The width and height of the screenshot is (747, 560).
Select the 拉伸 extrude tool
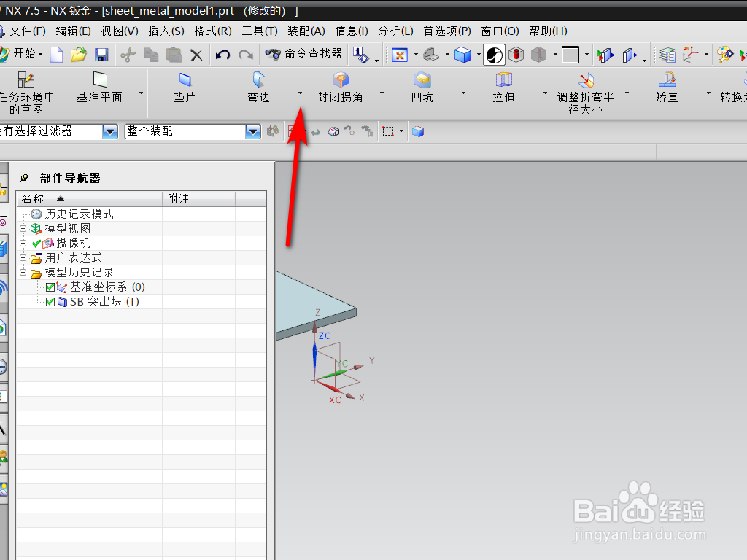click(503, 87)
